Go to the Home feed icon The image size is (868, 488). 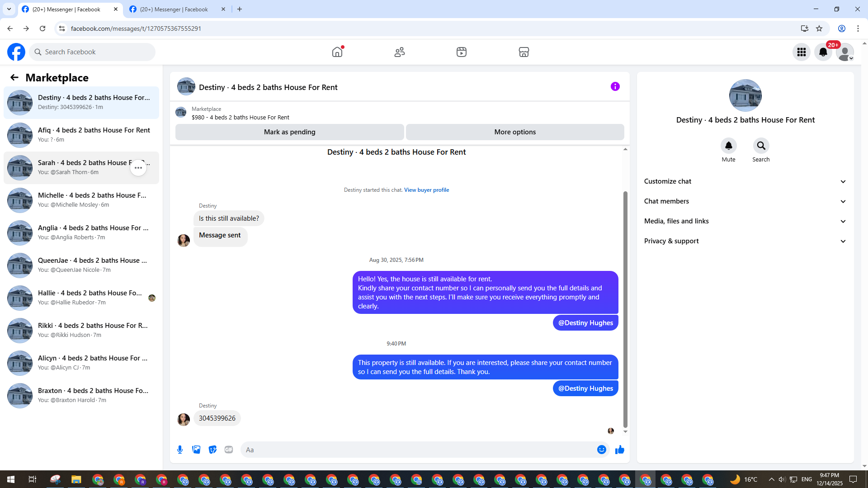[x=337, y=52]
